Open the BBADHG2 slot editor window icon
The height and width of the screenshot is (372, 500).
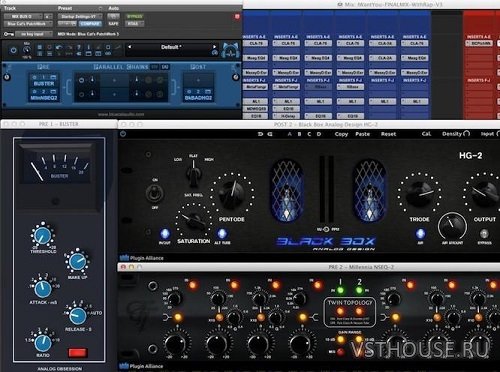coord(208,91)
